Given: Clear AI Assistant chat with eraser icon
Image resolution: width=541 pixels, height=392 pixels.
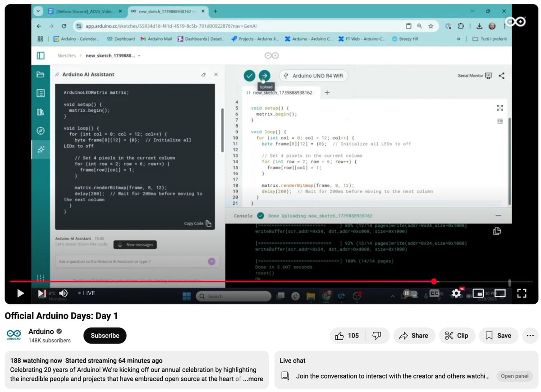Looking at the screenshot, I should point(203,74).
